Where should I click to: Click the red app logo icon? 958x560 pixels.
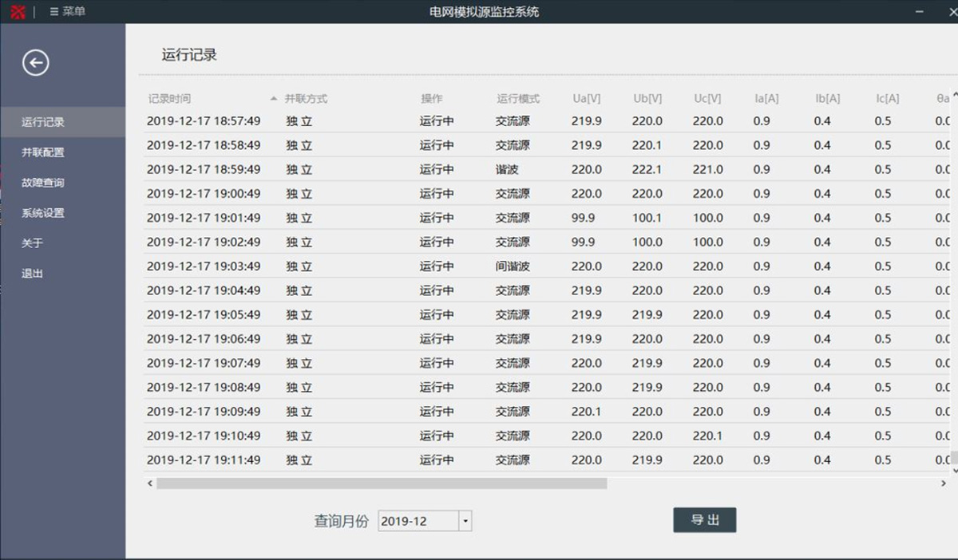point(18,12)
